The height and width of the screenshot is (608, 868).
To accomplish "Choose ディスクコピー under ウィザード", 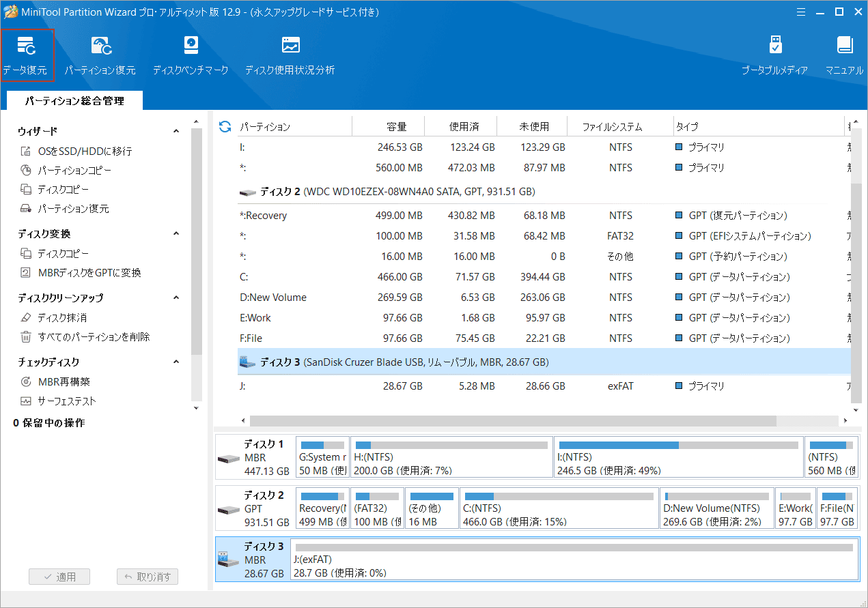I will (x=55, y=190).
